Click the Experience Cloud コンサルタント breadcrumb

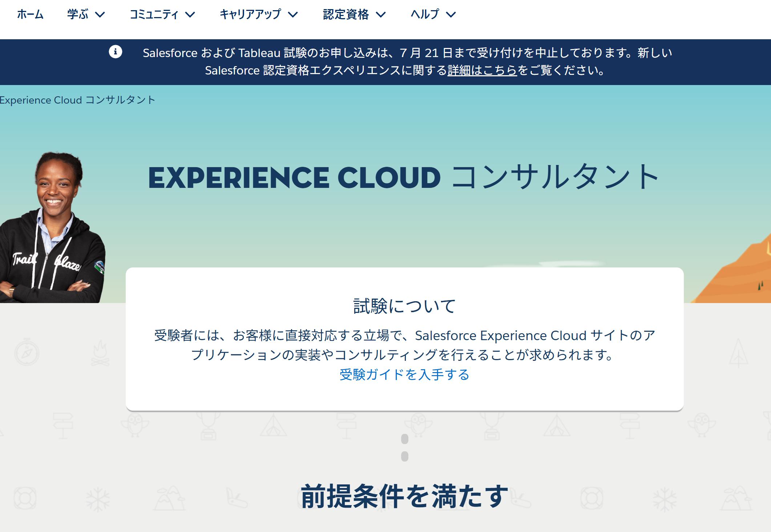tap(77, 100)
